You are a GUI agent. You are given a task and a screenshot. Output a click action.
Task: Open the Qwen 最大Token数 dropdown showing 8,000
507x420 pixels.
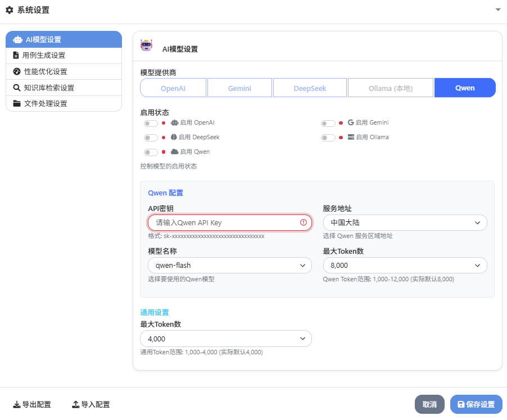(405, 265)
